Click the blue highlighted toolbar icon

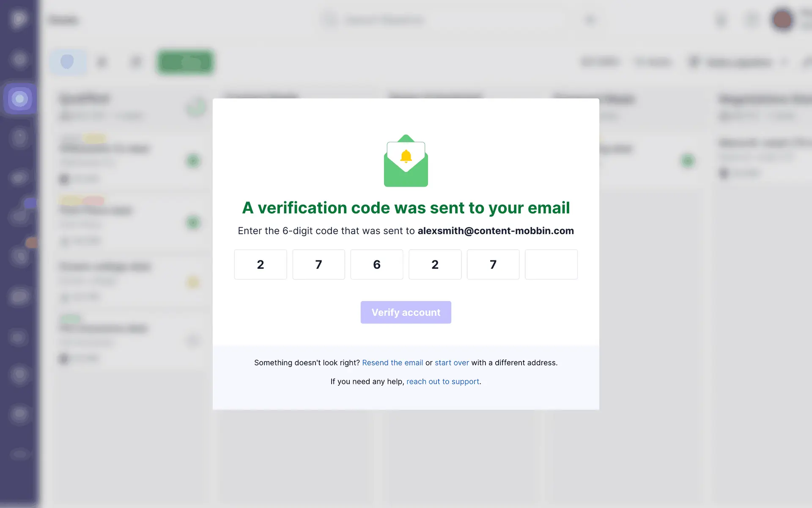[68, 62]
